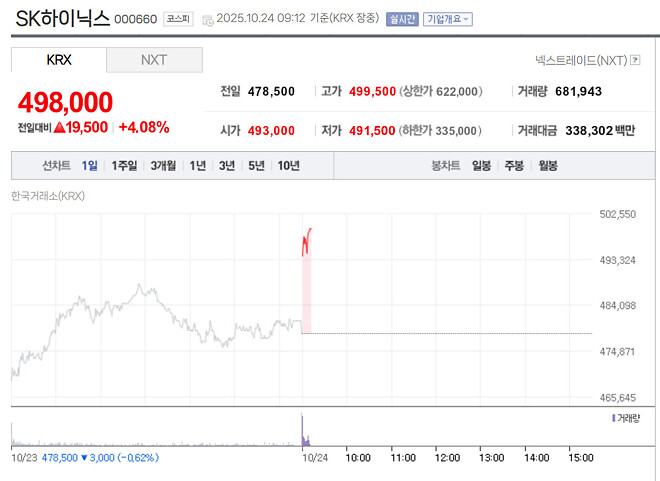Click the red intraday price line on chart
Image resolution: width=660 pixels, height=481 pixels.
[x=306, y=242]
